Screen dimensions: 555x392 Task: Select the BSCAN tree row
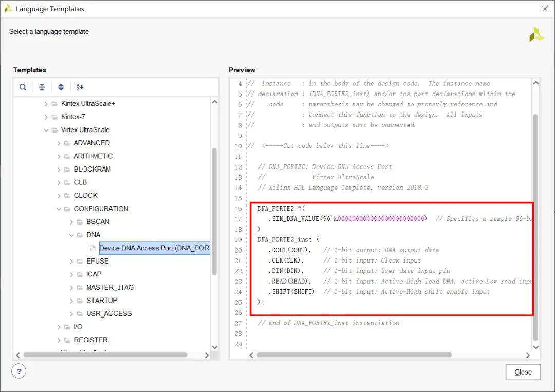coord(98,222)
